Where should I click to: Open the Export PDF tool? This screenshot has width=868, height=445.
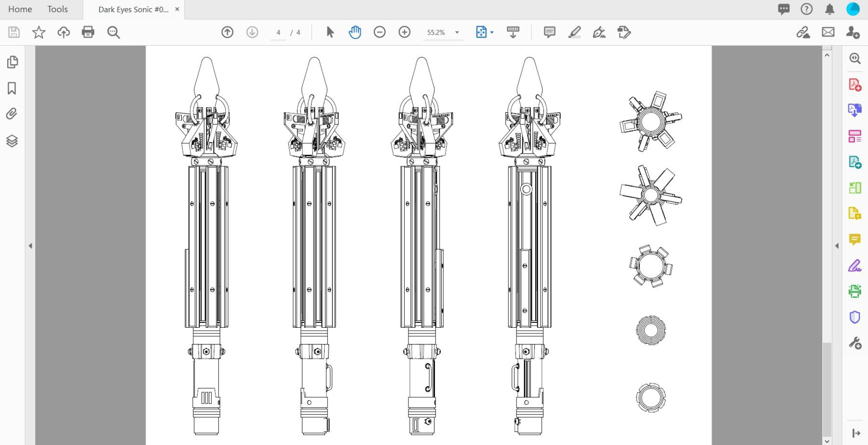coord(855,110)
